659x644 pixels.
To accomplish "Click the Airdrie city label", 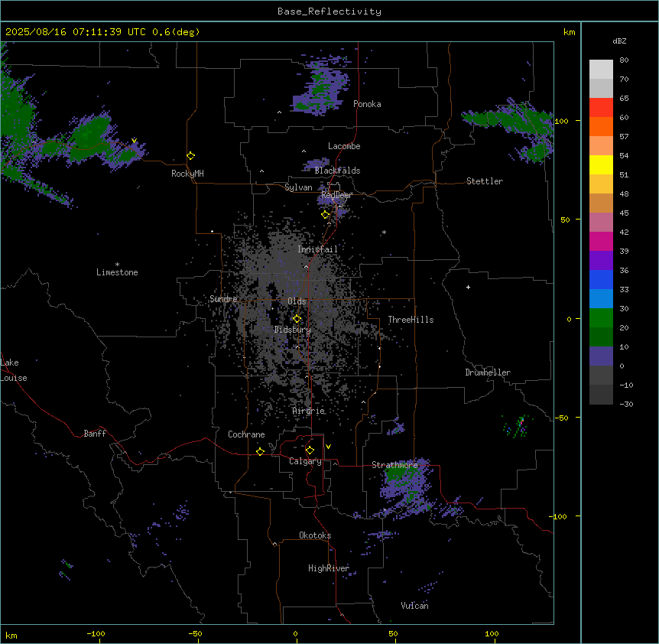I will [309, 411].
